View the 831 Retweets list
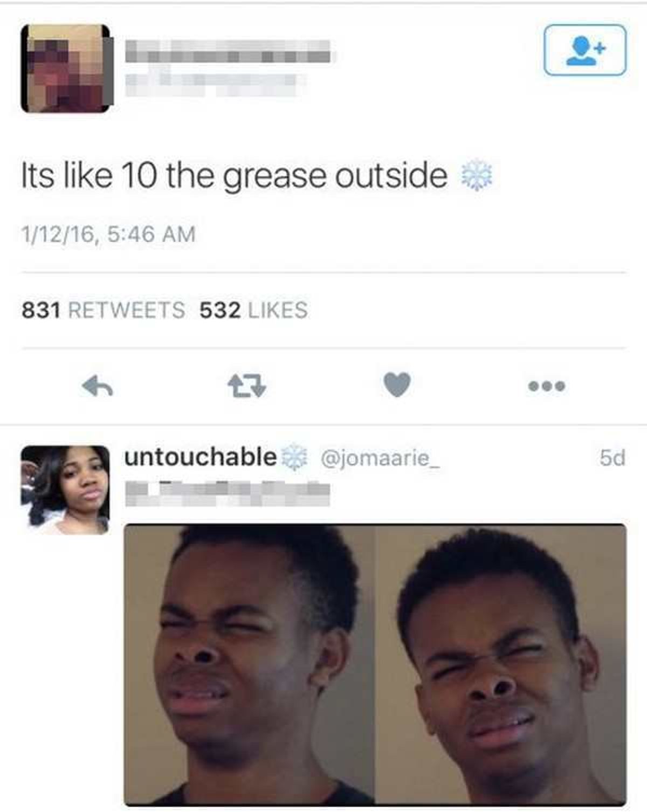 coord(103,310)
